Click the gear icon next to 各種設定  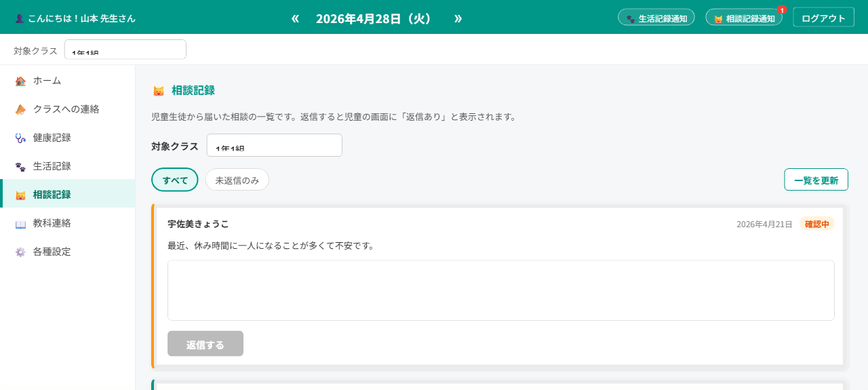click(20, 252)
